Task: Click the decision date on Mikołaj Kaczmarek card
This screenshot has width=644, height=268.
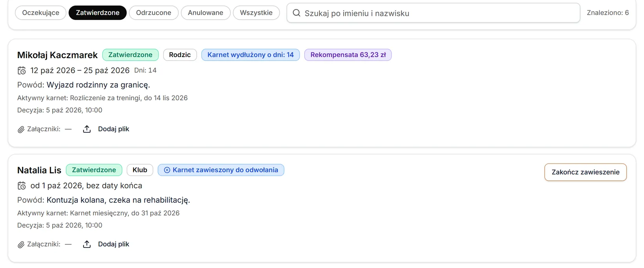Action: [x=60, y=110]
